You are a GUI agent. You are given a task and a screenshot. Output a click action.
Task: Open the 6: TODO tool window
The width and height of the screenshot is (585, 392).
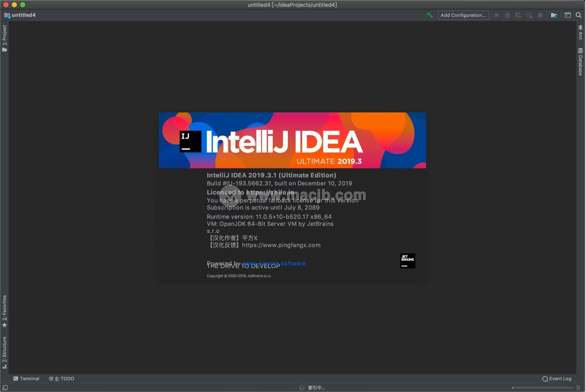coord(61,379)
